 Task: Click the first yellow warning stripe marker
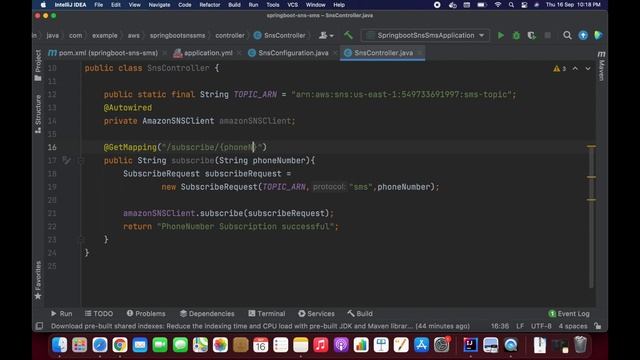(x=591, y=146)
